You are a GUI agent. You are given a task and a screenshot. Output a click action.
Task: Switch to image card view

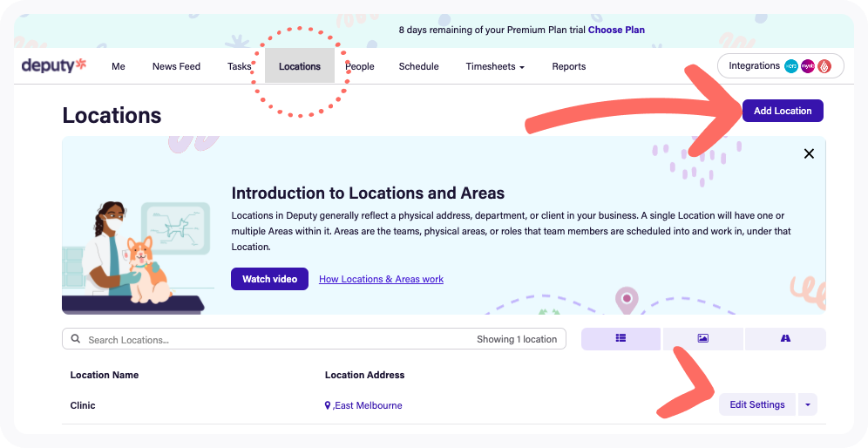703,339
